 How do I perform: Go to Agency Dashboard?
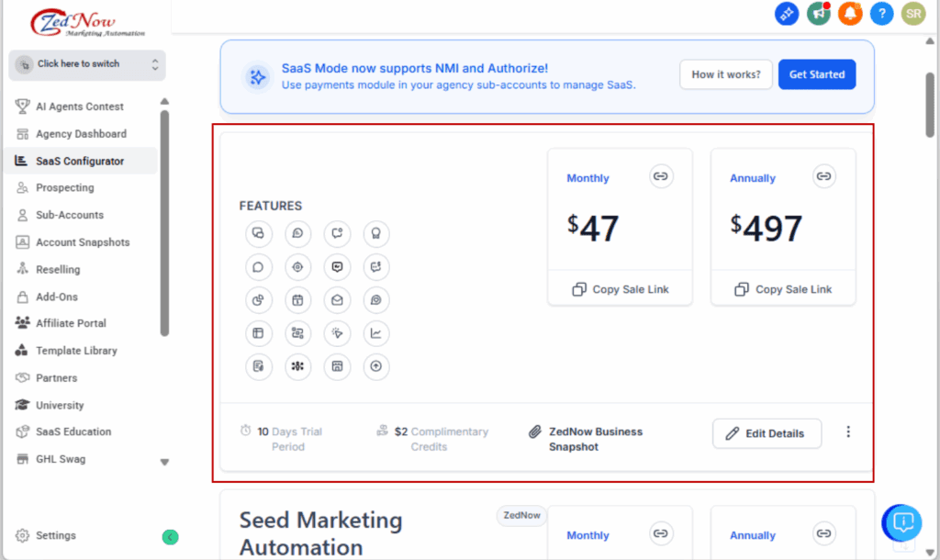point(80,134)
